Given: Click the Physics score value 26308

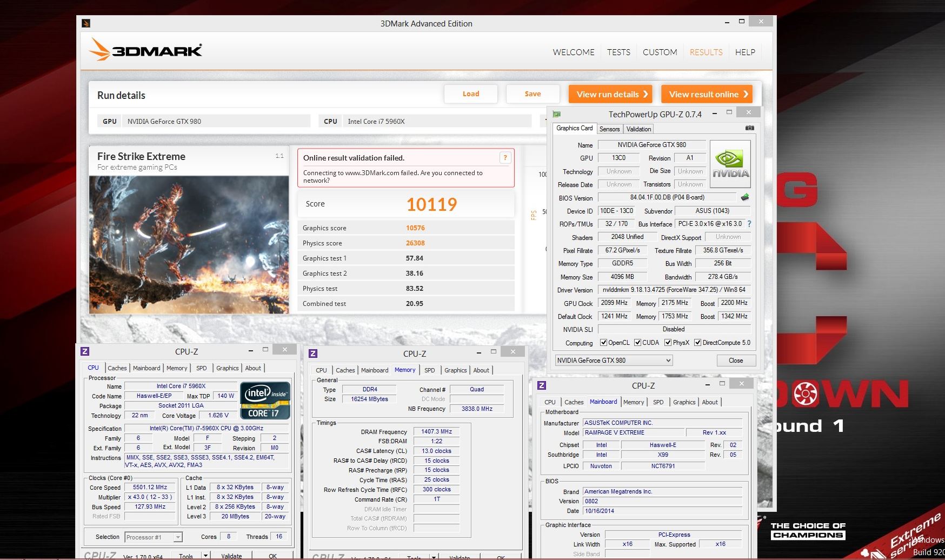Looking at the screenshot, I should [x=415, y=243].
